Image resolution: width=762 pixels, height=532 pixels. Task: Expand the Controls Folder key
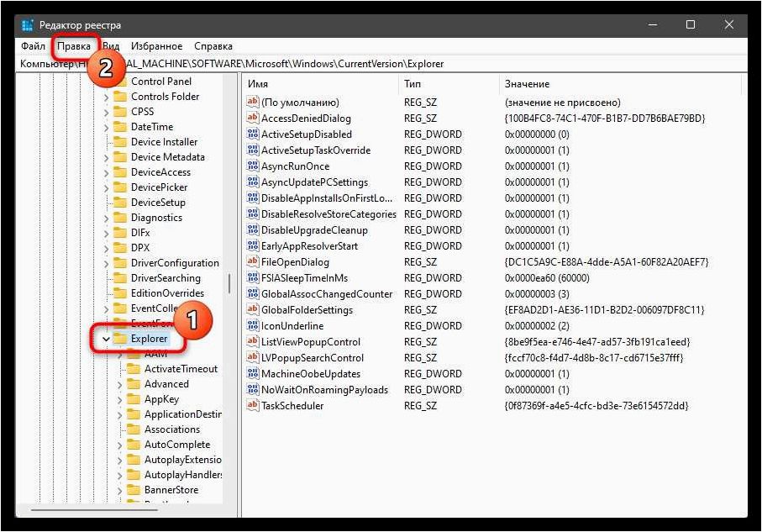pos(107,97)
